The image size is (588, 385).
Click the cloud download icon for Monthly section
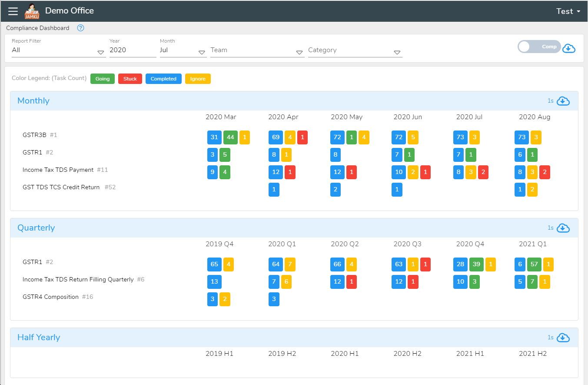click(x=563, y=101)
